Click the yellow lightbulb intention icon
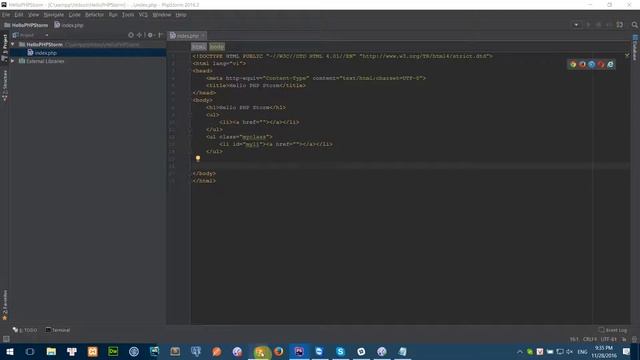The width and height of the screenshot is (640, 360). (x=198, y=158)
